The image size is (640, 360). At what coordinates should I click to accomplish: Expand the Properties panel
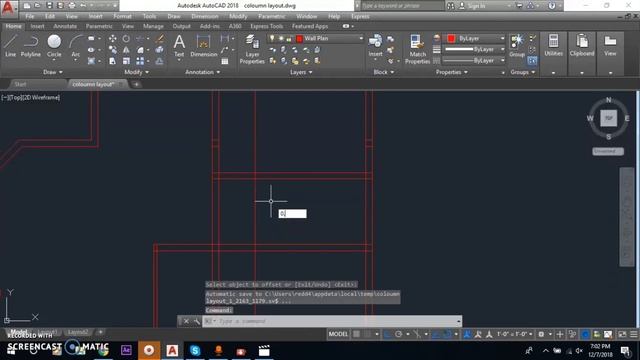click(x=451, y=72)
